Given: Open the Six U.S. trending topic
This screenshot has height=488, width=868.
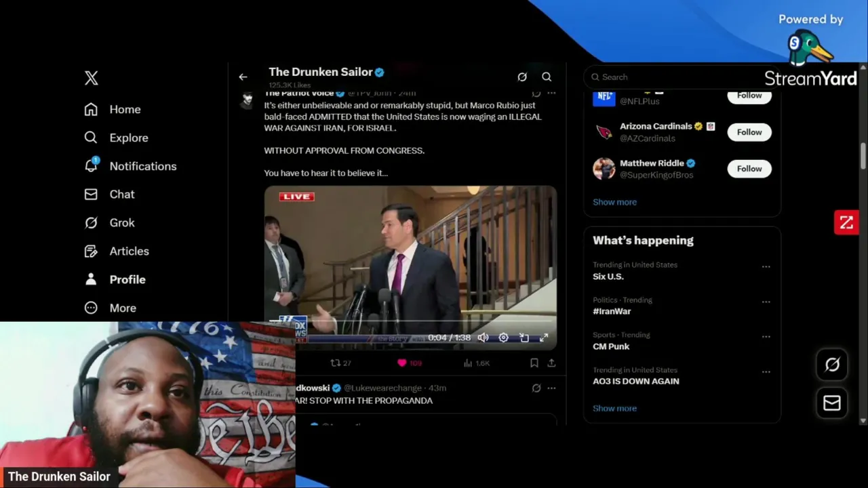Looking at the screenshot, I should point(608,277).
